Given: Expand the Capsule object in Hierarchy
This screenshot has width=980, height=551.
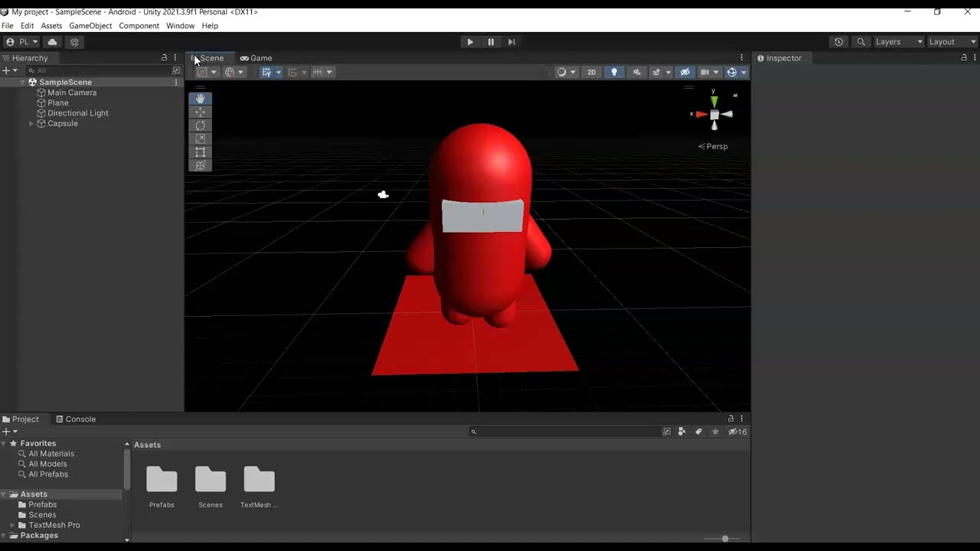Looking at the screenshot, I should (x=31, y=123).
